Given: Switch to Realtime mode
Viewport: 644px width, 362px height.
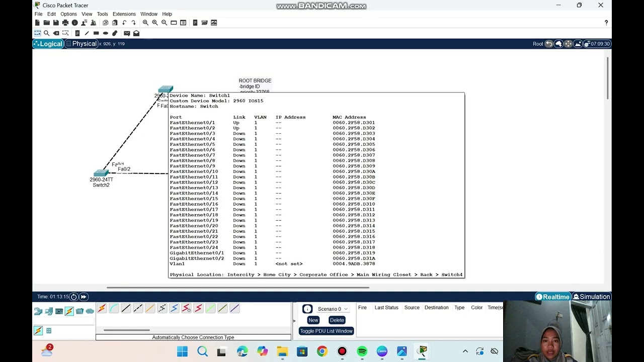Looking at the screenshot, I should (552, 297).
